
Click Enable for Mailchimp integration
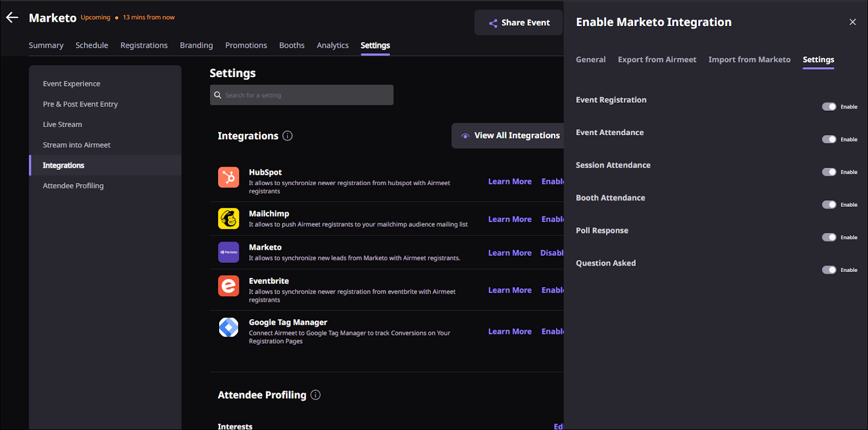click(552, 219)
